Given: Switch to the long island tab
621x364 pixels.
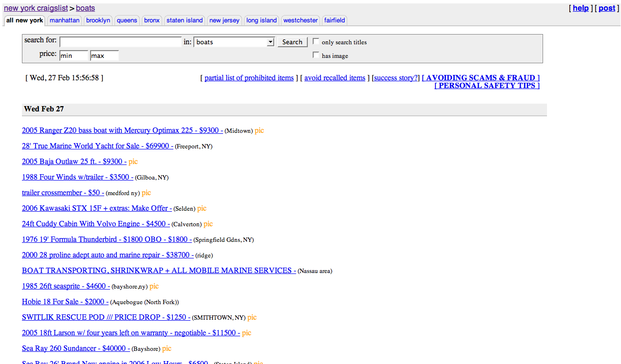Looking at the screenshot, I should tap(262, 20).
